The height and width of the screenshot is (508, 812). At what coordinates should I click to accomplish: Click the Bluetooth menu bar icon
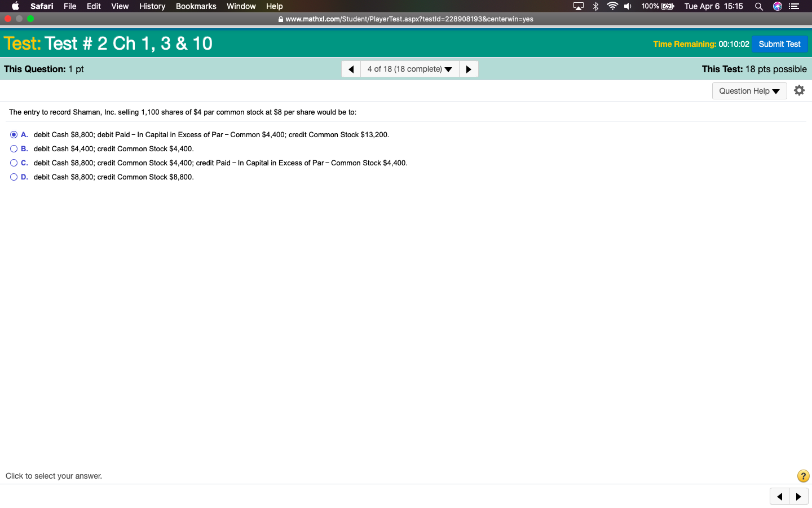595,6
